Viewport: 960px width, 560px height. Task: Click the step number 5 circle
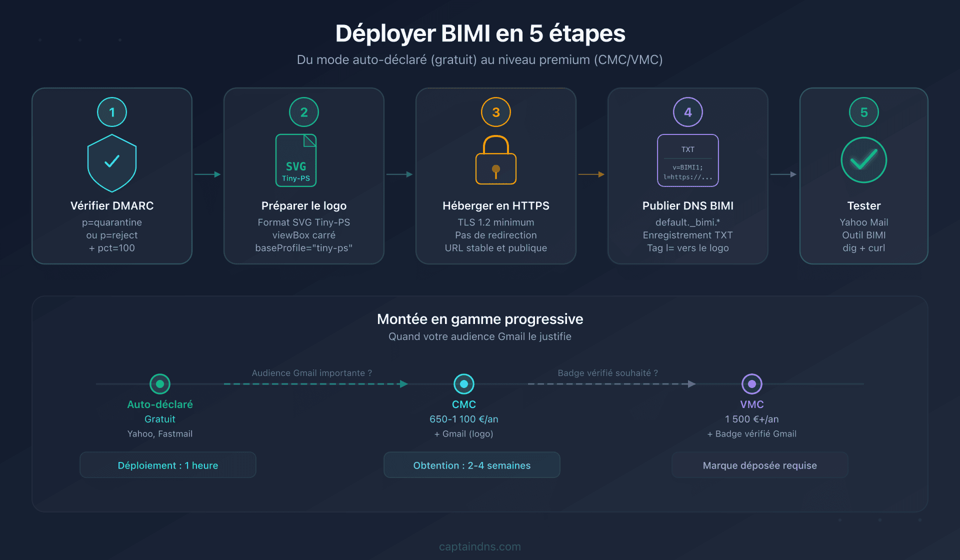864,112
